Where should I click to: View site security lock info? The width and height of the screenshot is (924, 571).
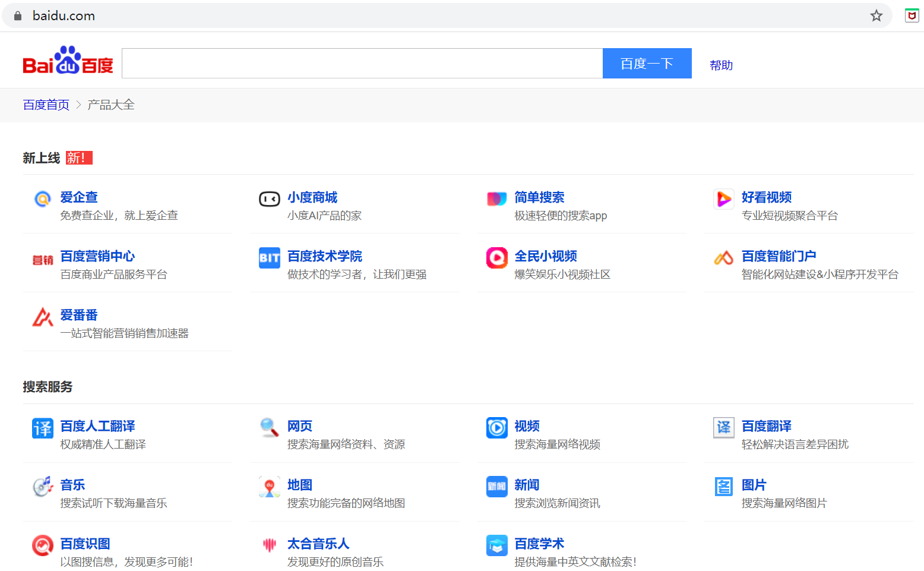[x=18, y=16]
